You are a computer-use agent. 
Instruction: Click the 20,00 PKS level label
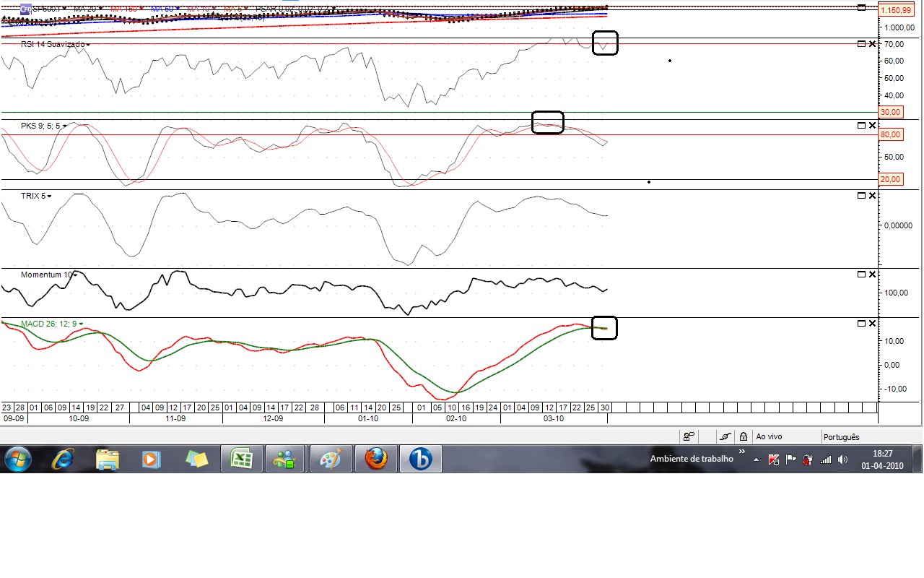point(890,179)
